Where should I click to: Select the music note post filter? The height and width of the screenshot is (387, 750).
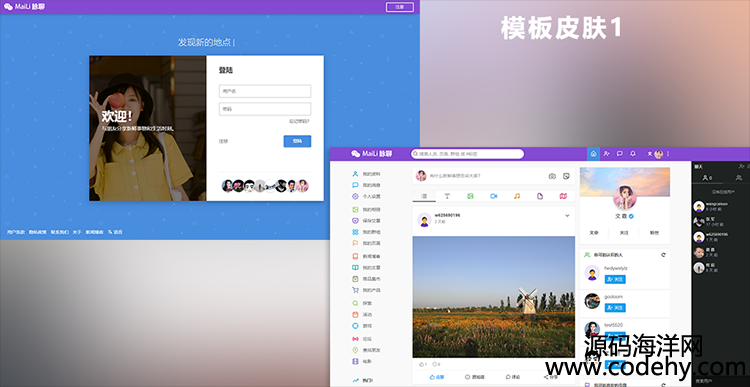click(517, 196)
